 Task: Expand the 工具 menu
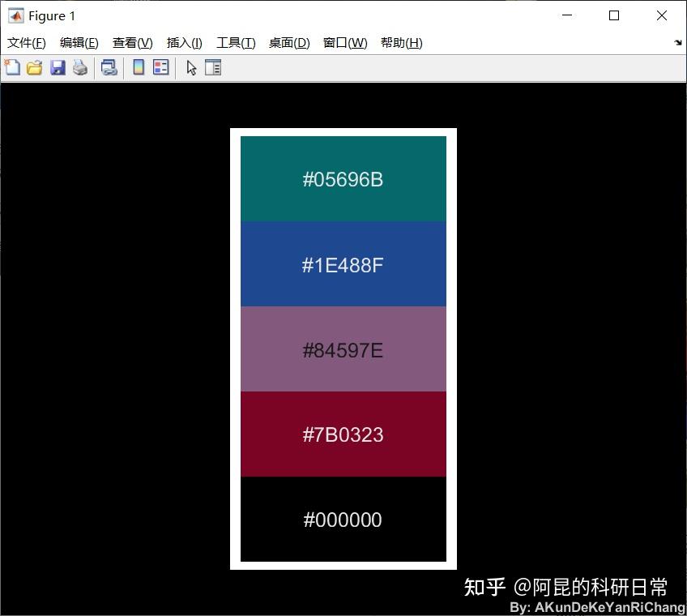236,43
